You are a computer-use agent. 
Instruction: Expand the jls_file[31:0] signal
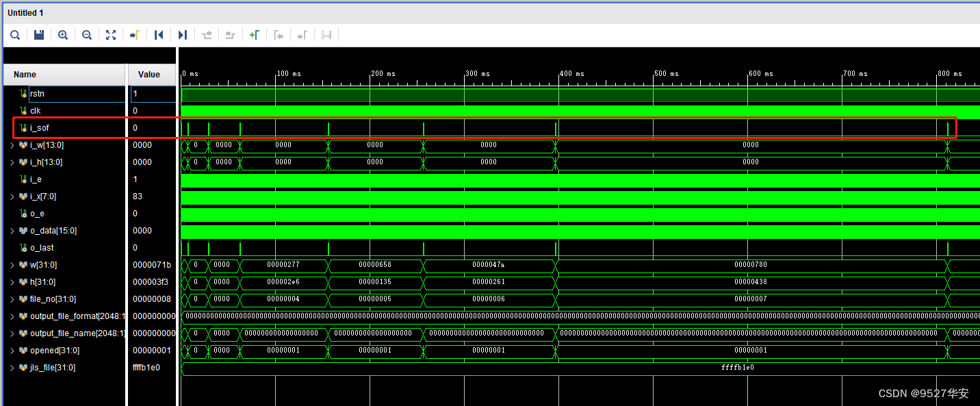click(x=12, y=368)
